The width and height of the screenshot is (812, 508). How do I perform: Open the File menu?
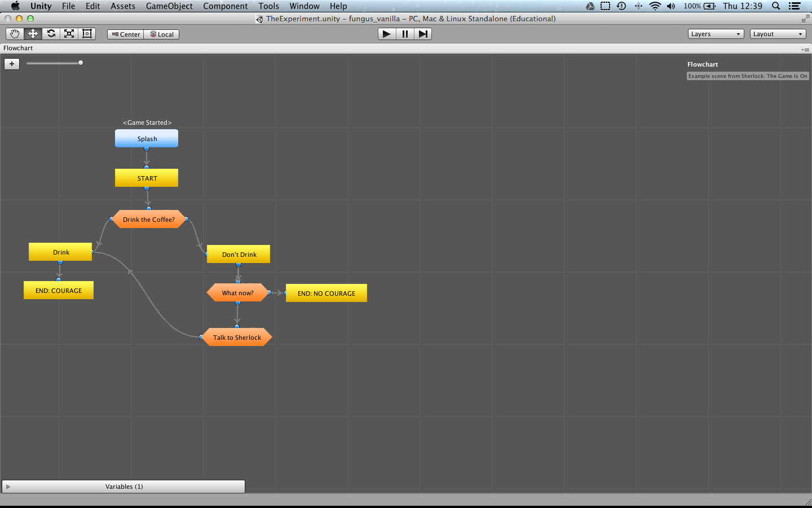tap(68, 6)
